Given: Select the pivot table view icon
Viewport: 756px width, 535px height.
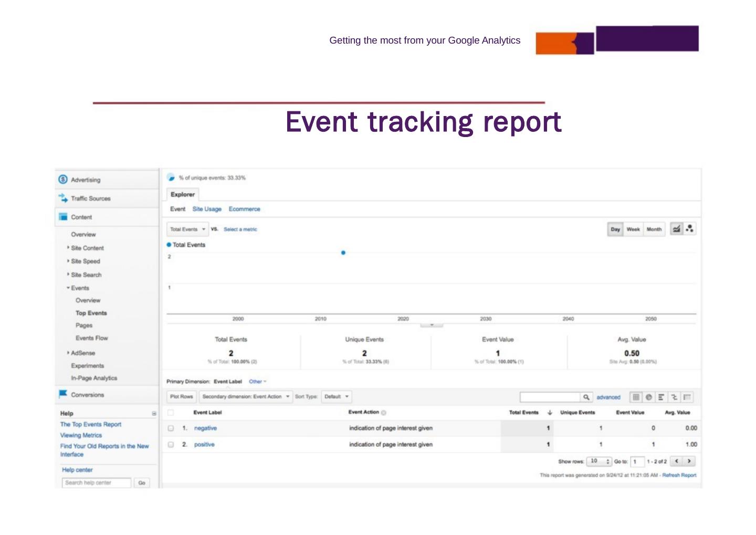Looking at the screenshot, I should 687,397.
